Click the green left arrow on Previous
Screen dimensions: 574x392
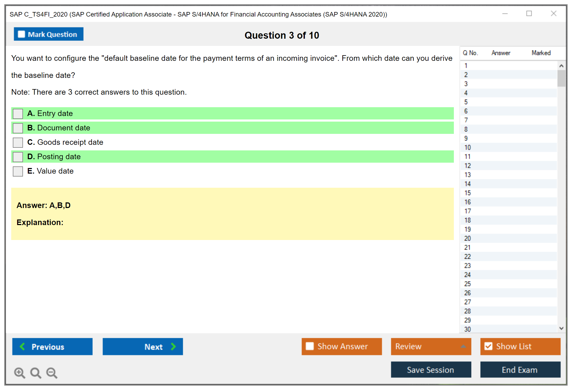[x=22, y=346]
